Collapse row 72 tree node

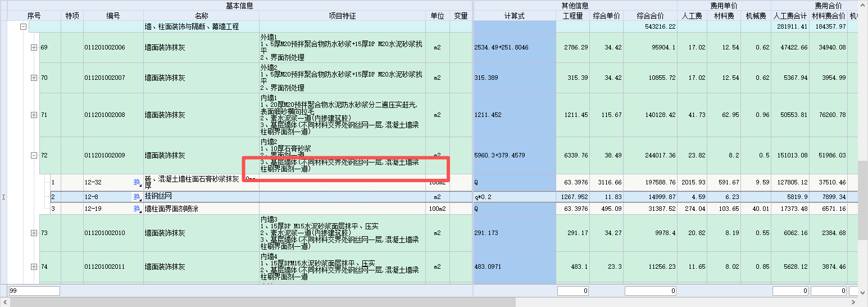[x=34, y=155]
